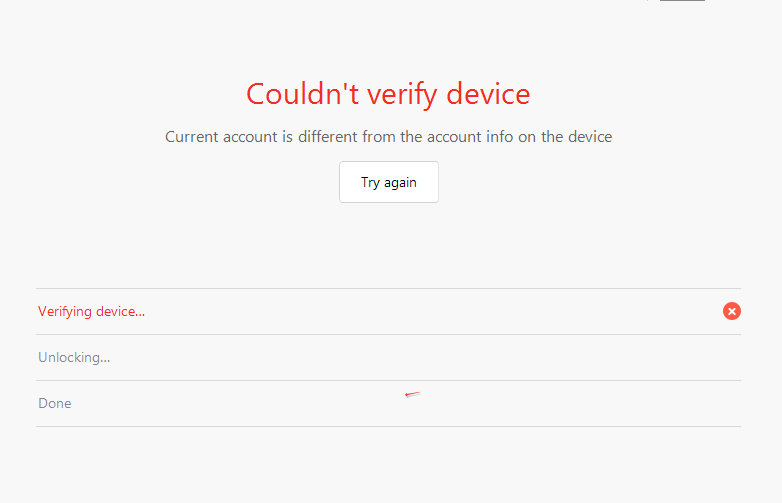Click the account mismatch error message

click(388, 136)
